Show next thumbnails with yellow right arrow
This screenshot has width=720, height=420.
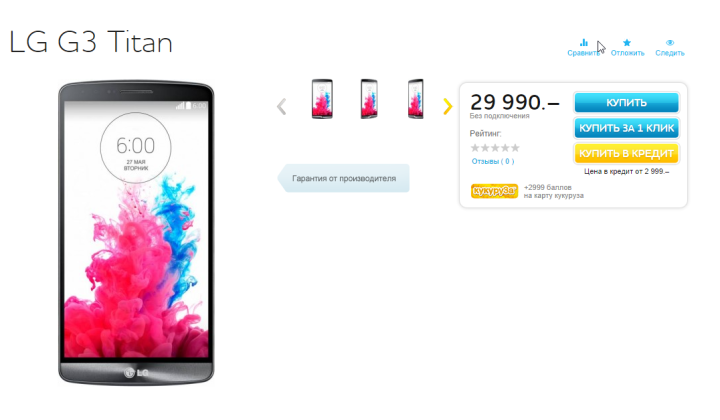(448, 106)
